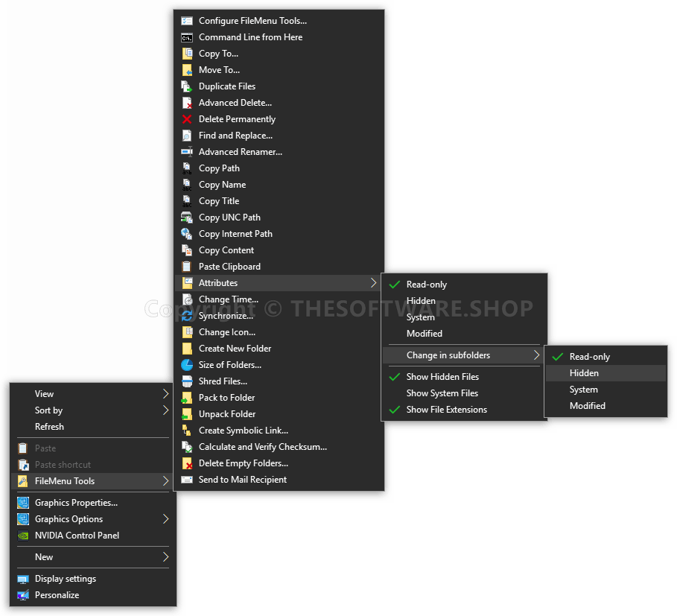
Task: Click the Shred Files shredder icon
Action: point(187,381)
